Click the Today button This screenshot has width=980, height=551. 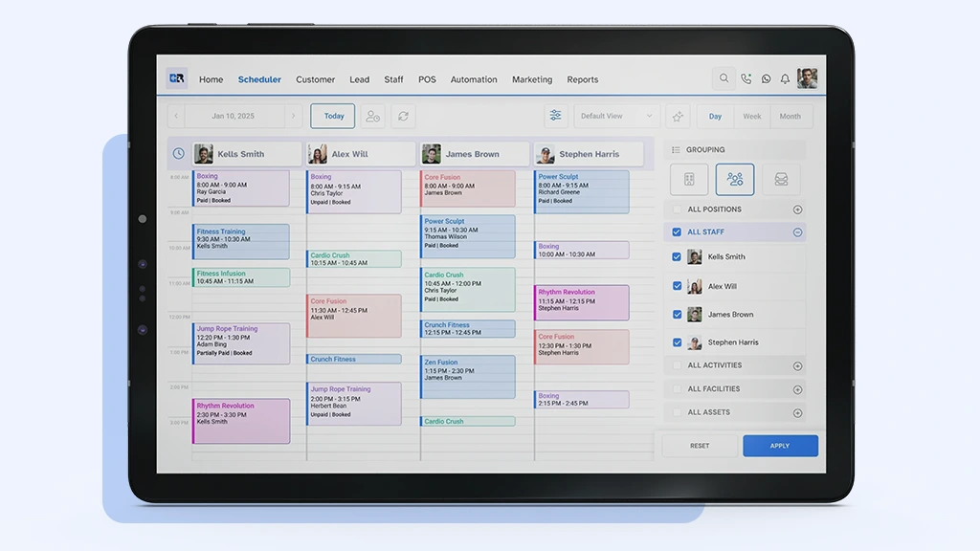(333, 116)
